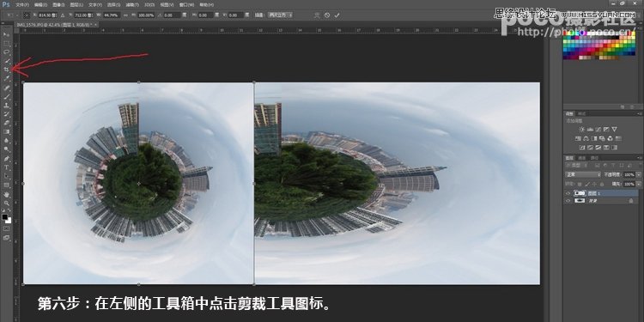Select the Path Selection tool
This screenshot has width=644, height=322.
7,176
